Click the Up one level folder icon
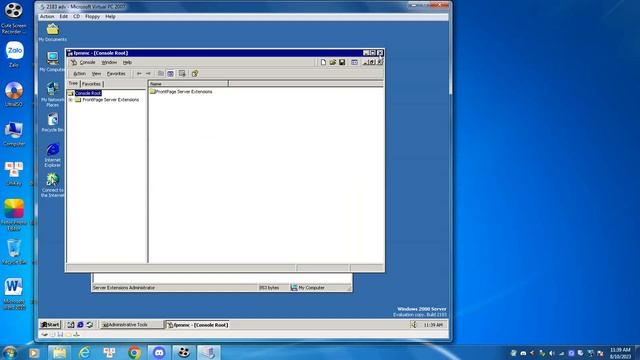 (x=161, y=73)
